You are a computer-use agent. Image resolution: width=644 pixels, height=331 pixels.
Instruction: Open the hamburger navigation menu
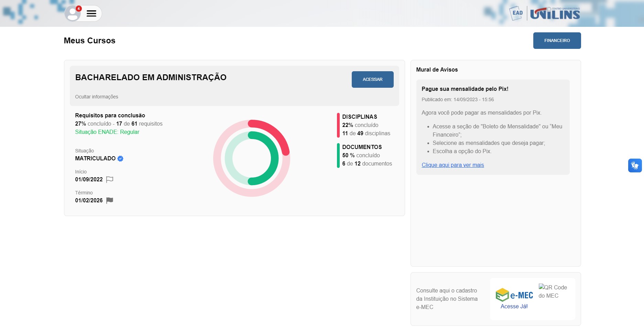(91, 13)
